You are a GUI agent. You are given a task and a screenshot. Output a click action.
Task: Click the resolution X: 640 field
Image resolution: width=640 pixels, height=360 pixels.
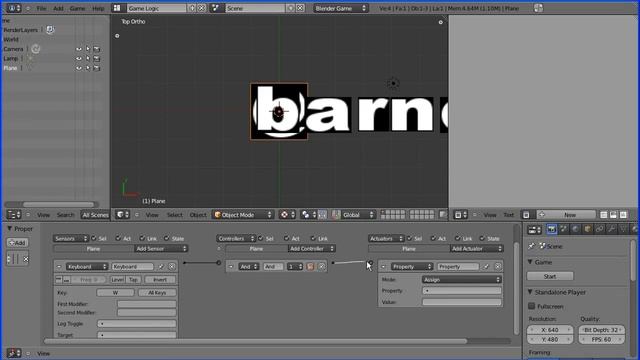coord(550,329)
